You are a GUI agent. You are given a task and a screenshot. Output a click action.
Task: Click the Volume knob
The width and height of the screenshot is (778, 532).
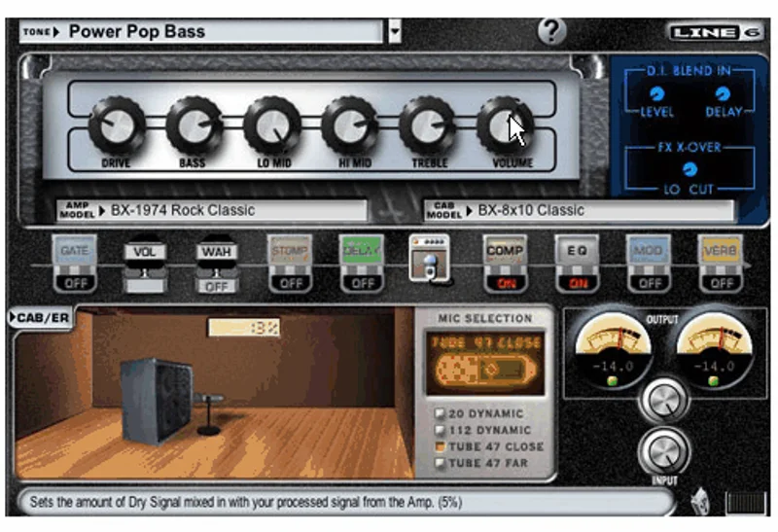505,126
